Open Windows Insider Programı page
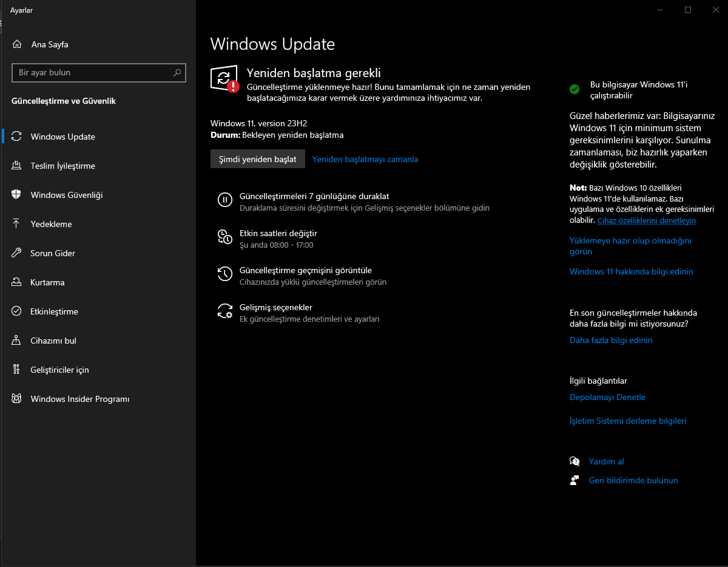 tap(98, 399)
